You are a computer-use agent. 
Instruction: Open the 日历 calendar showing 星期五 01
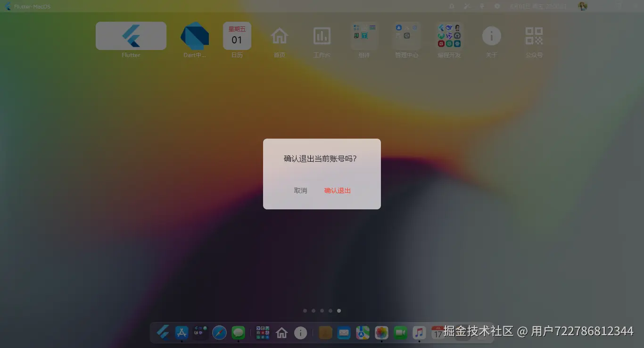pos(237,35)
